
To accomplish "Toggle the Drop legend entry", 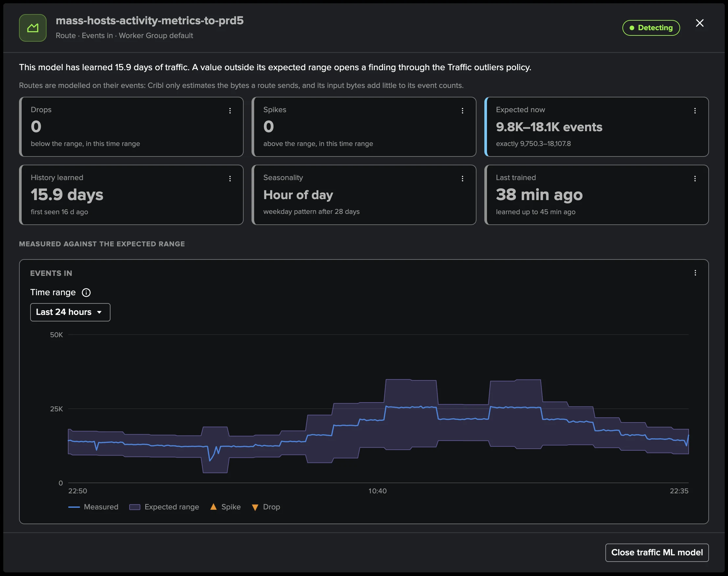I will click(x=266, y=507).
